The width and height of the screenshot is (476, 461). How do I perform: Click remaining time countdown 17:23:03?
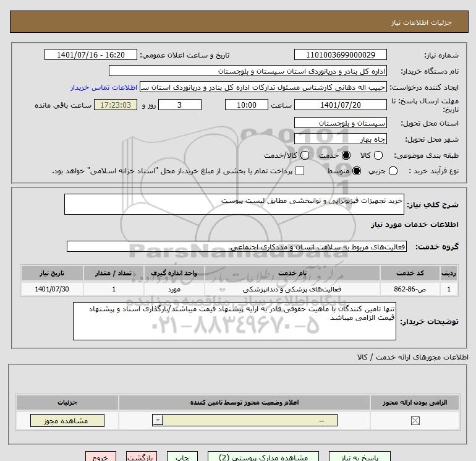coord(116,105)
